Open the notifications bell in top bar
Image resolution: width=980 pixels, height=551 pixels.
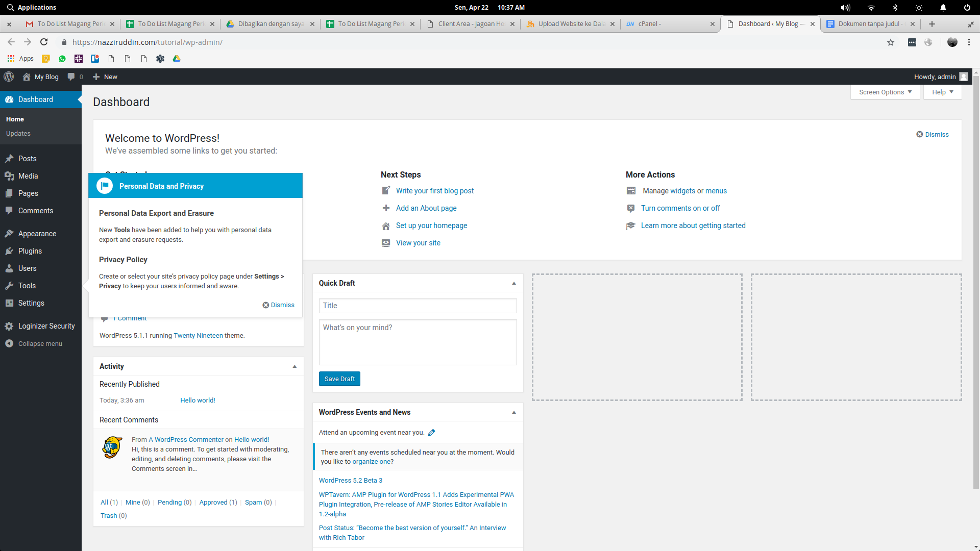[x=943, y=8]
